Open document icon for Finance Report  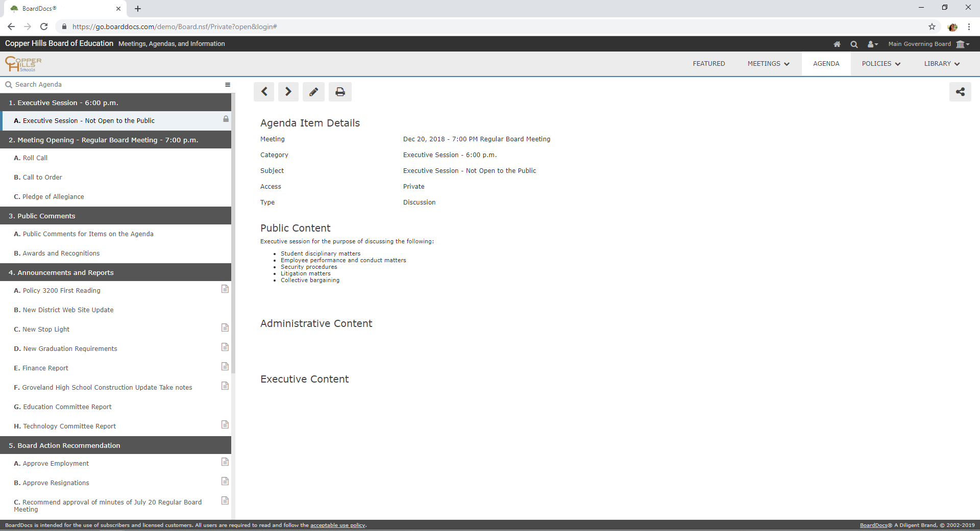tap(225, 367)
